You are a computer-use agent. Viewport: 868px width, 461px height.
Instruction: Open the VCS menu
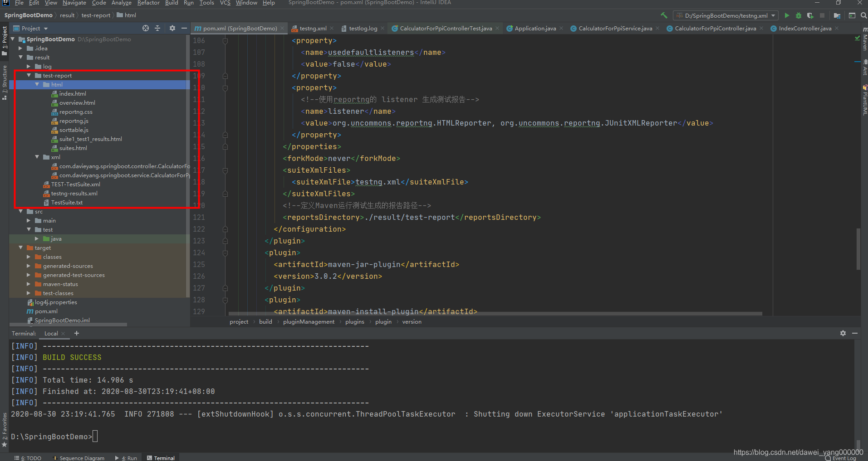coord(225,3)
